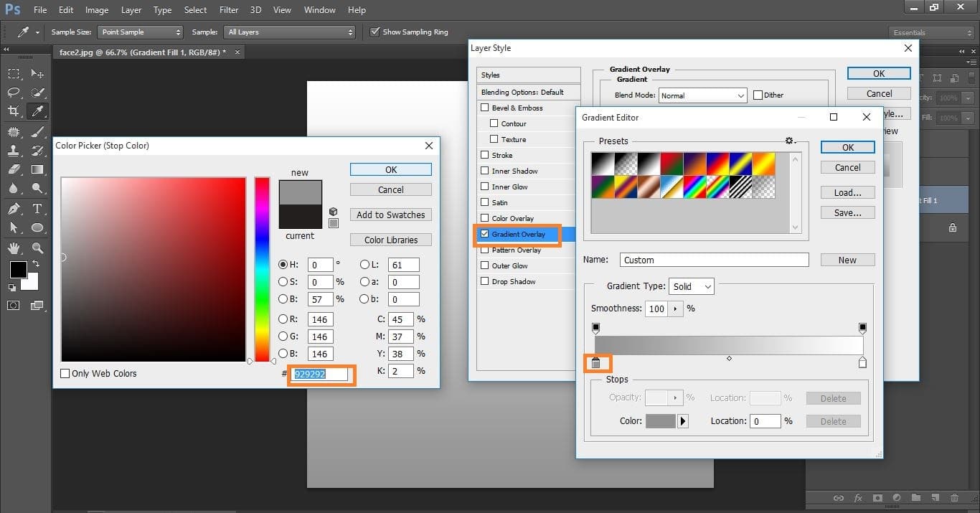Enable the Drop Shadow layer style checkbox

pos(485,281)
